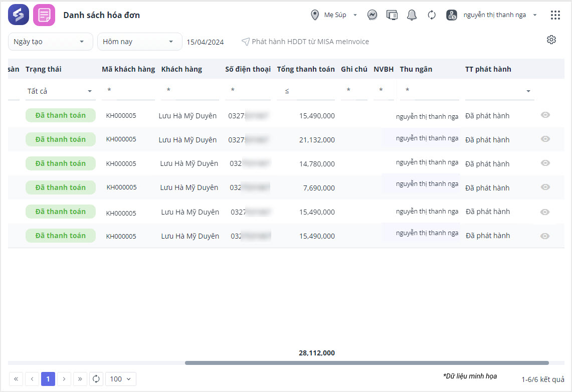Click the pink invoice list app icon
The height and width of the screenshot is (392, 572).
coord(44,15)
